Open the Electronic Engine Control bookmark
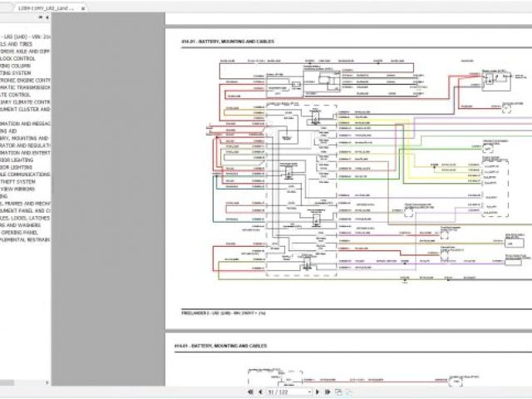This screenshot has height=399, width=532. [x=26, y=78]
